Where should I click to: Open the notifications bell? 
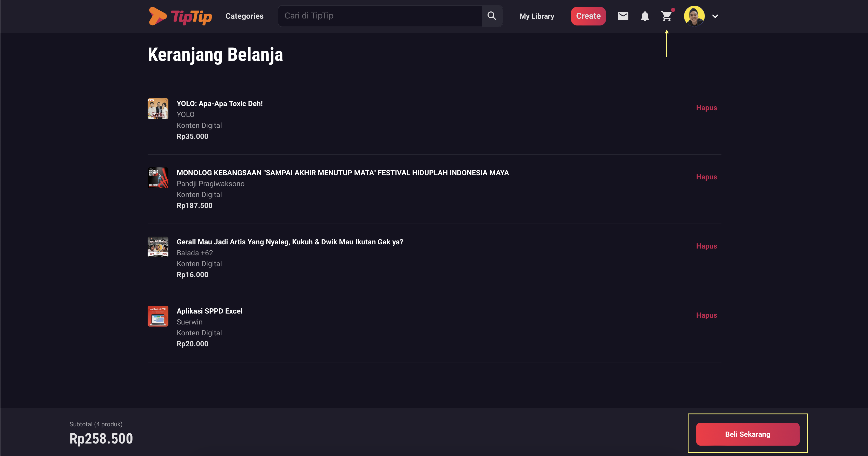(x=645, y=16)
